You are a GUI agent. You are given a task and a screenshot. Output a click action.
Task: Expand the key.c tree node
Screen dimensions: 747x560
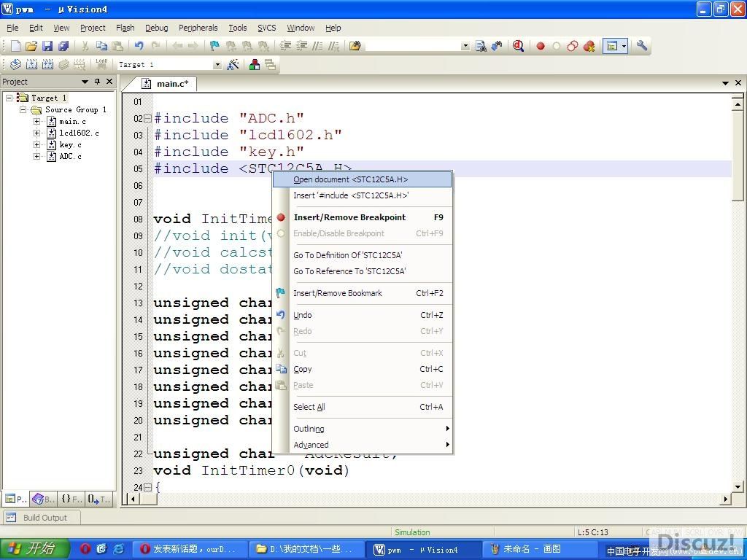[36, 144]
